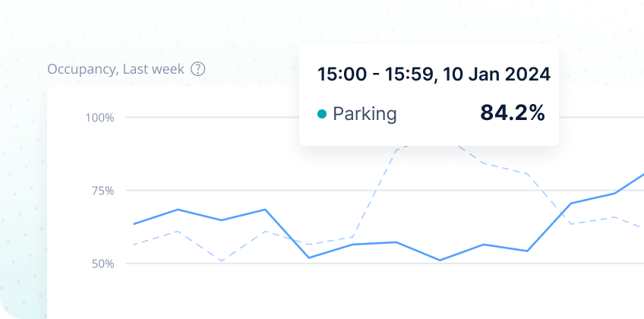Click the 50% axis label
644x319 pixels.
pyautogui.click(x=102, y=264)
